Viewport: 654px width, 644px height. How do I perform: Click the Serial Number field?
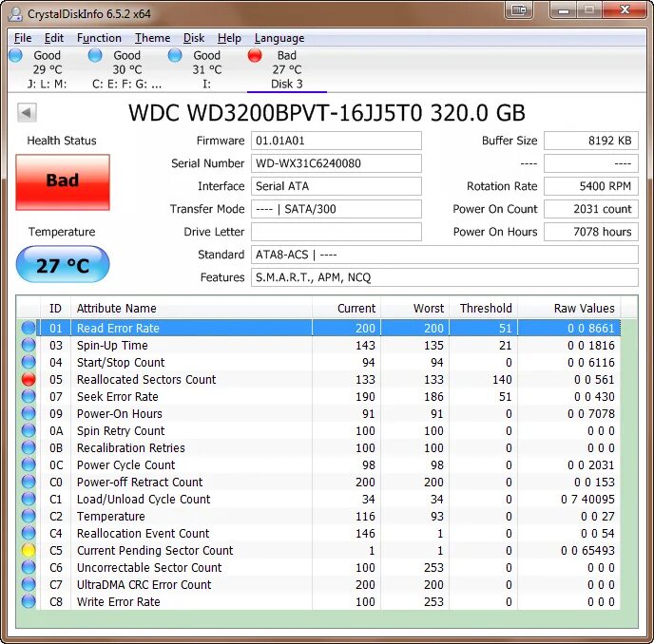coord(337,163)
